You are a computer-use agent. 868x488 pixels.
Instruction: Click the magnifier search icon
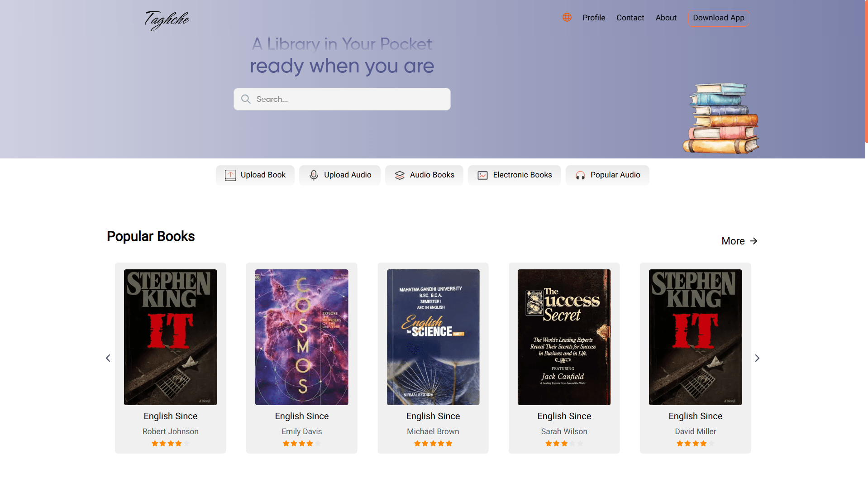(246, 99)
